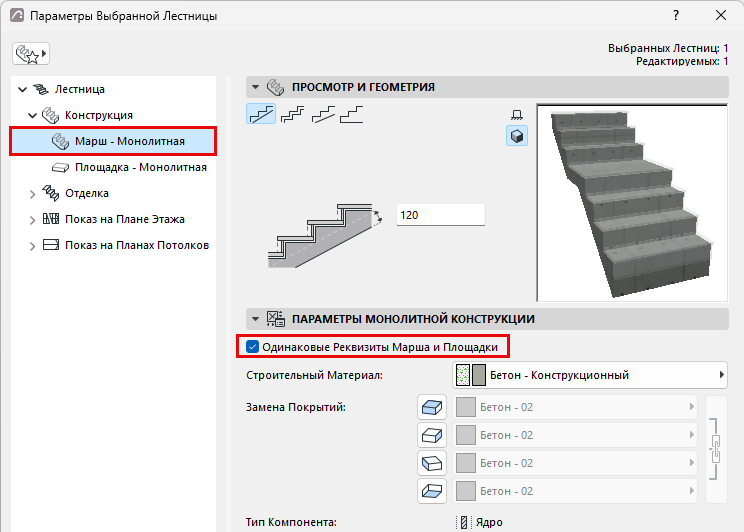Select fourth flight structure shape option
The height and width of the screenshot is (532, 744).
[x=352, y=114]
